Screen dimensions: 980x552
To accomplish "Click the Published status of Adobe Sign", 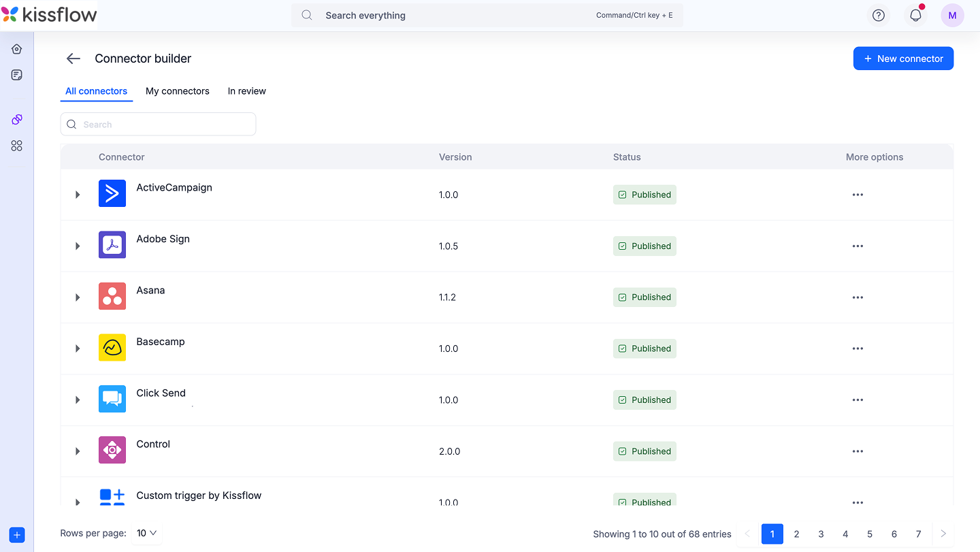I will point(644,246).
